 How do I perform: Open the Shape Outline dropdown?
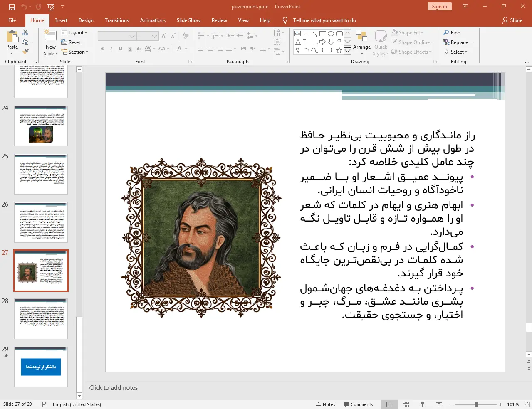coord(412,42)
